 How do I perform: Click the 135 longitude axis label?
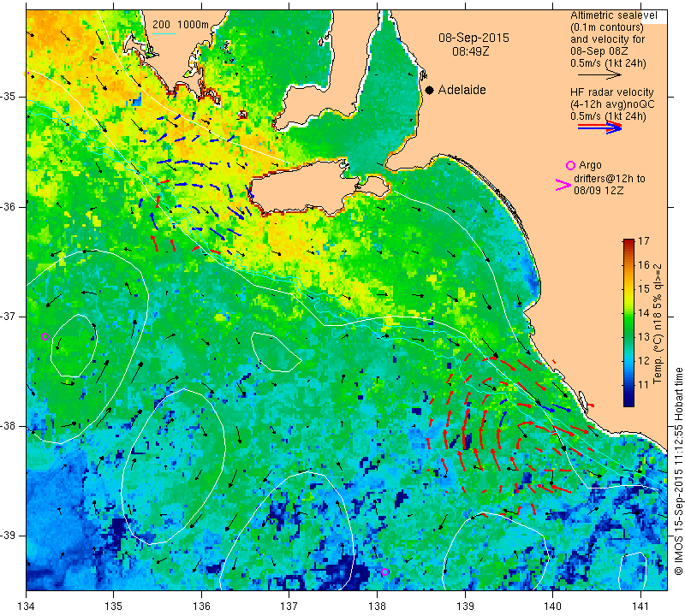[x=114, y=607]
